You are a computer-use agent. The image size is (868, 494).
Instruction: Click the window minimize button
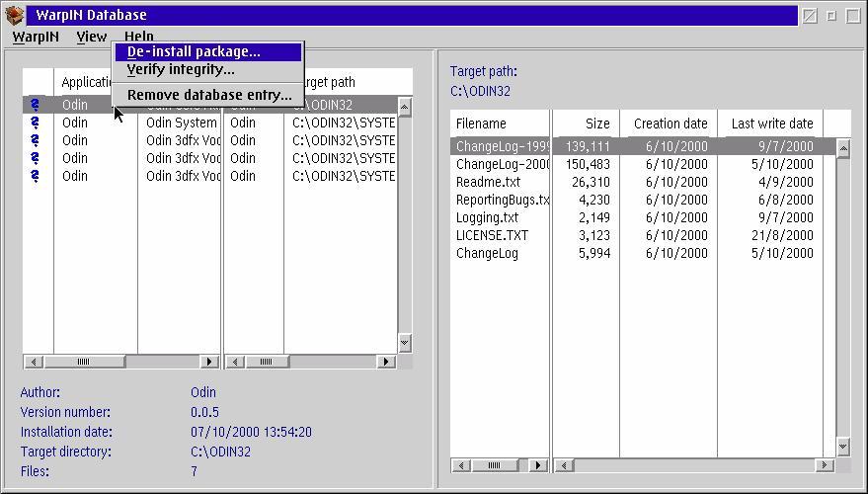[831, 16]
